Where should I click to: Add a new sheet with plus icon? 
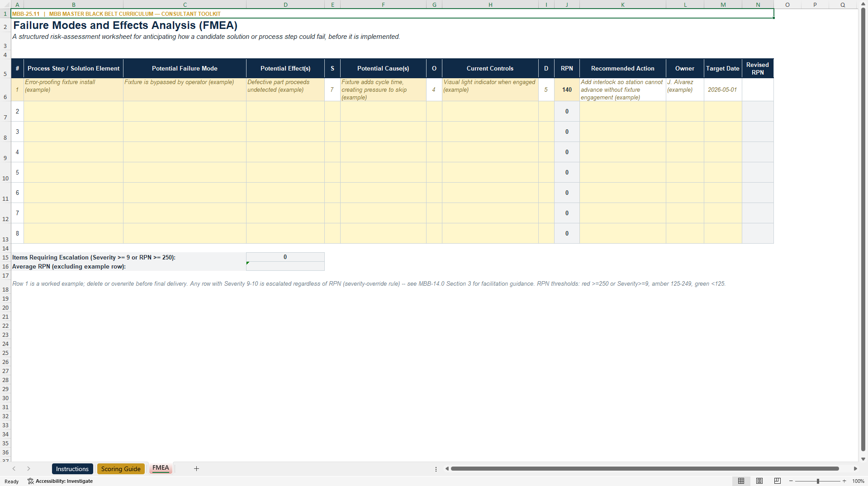point(196,469)
